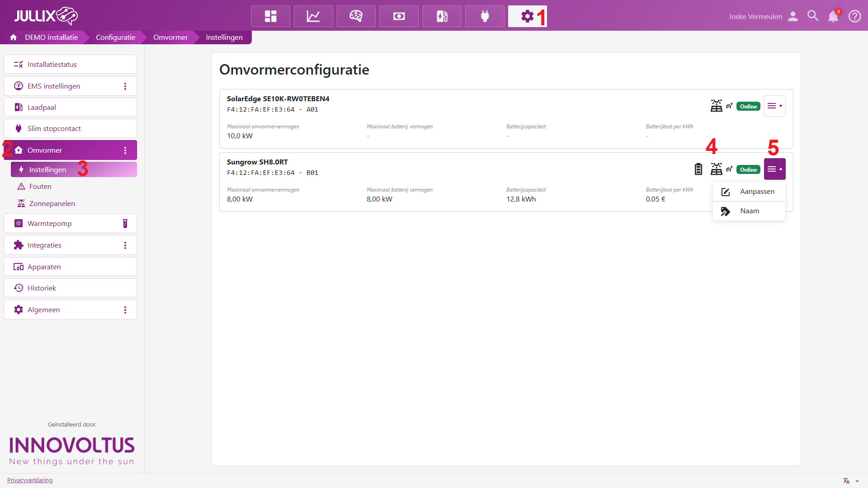Open notifications bell with badge
868x488 pixels.
[x=833, y=16]
